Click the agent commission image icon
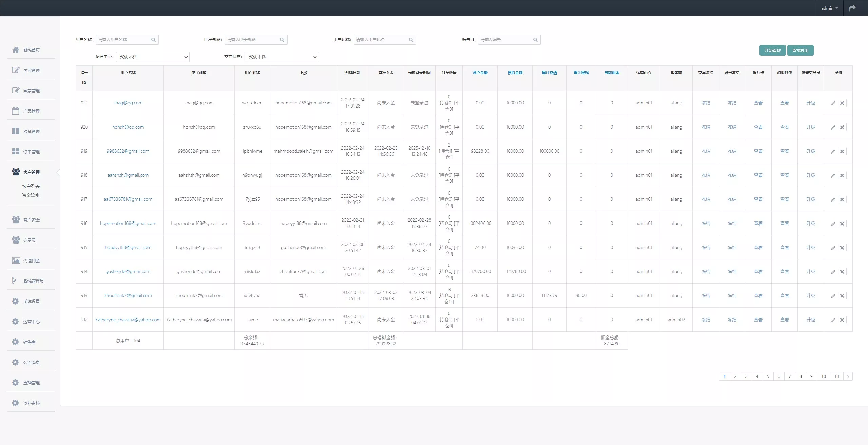The height and width of the screenshot is (445, 868). [x=16, y=260]
